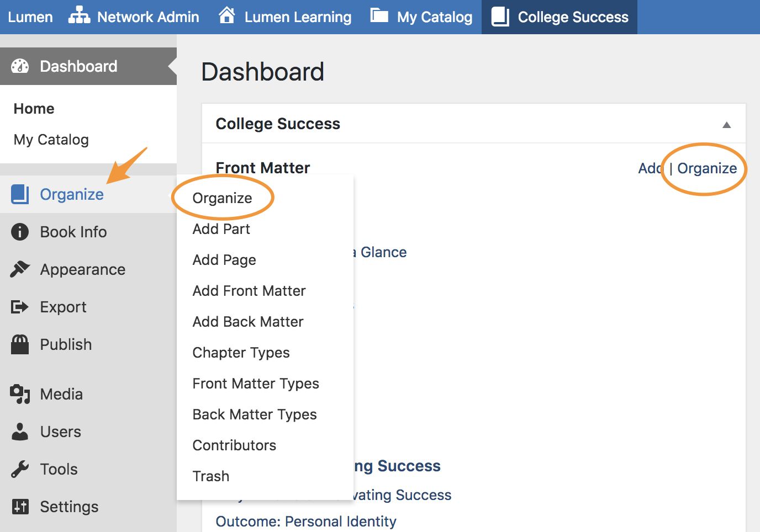Click the Dashboard palette icon
760x532 pixels.
point(20,66)
